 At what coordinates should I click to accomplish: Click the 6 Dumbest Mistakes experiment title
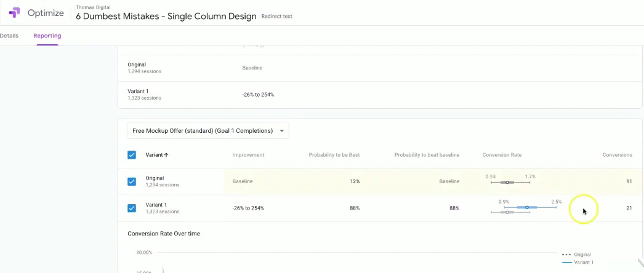[x=166, y=17]
